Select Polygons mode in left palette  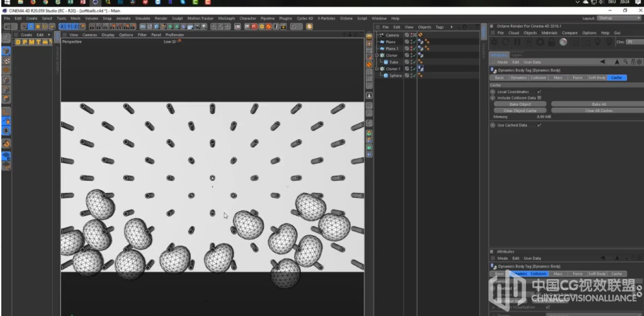(6, 99)
